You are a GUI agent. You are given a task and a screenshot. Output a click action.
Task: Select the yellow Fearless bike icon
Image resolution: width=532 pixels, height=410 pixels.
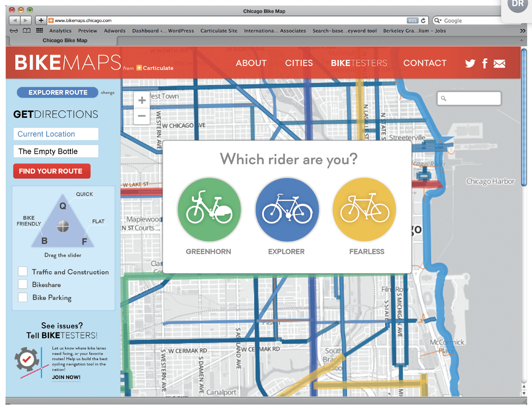tap(364, 210)
